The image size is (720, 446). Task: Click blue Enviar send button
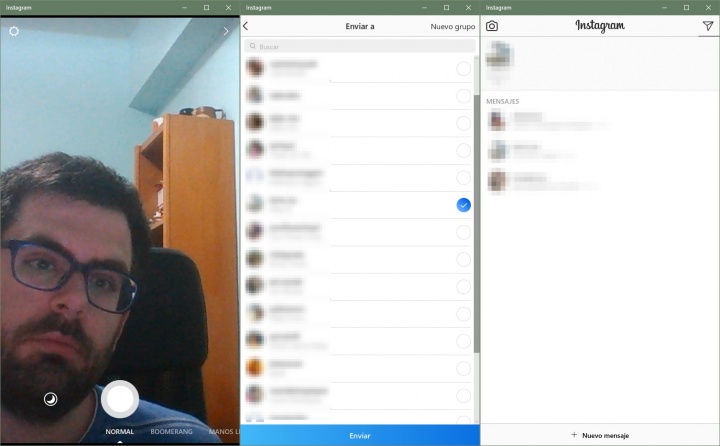click(360, 435)
